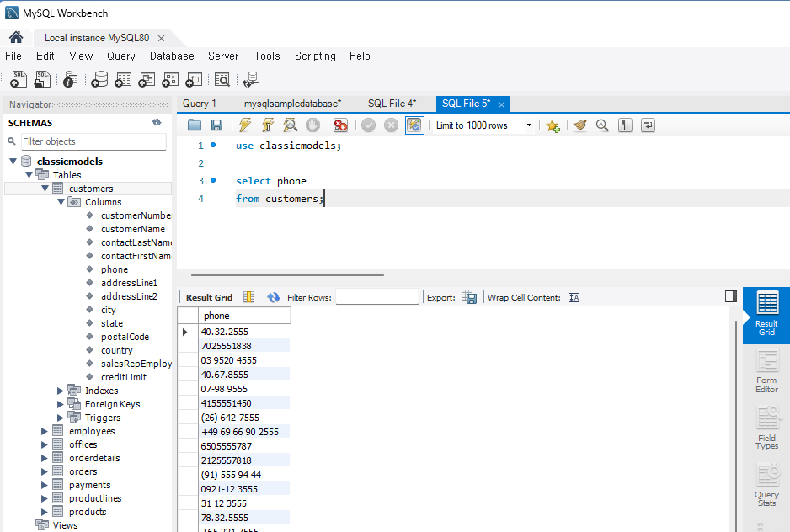Run Explain plan magnifier lightning icon
This screenshot has height=532, width=790.
291,125
